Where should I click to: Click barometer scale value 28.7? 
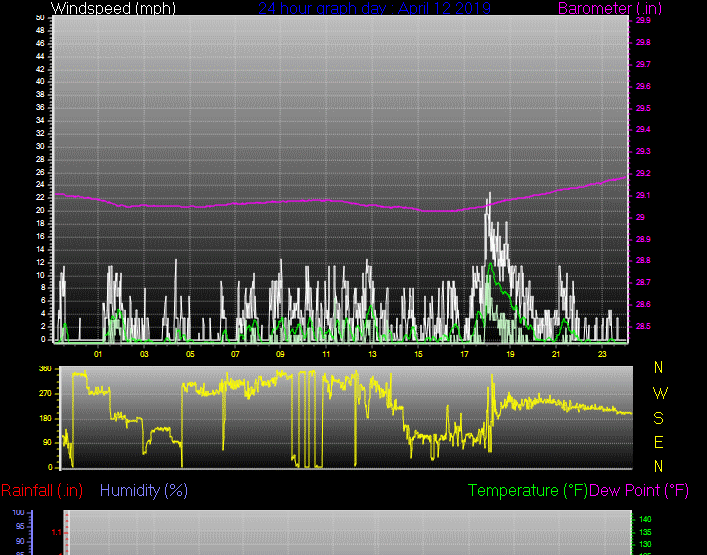643,282
